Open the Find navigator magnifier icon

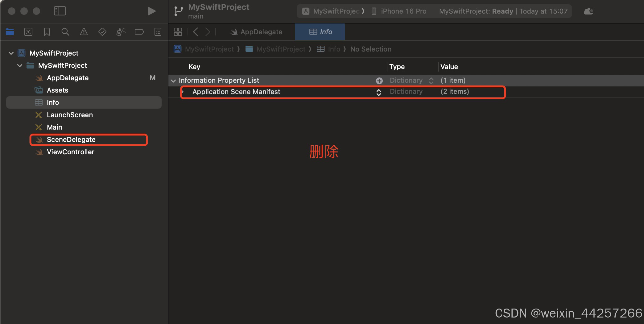65,32
